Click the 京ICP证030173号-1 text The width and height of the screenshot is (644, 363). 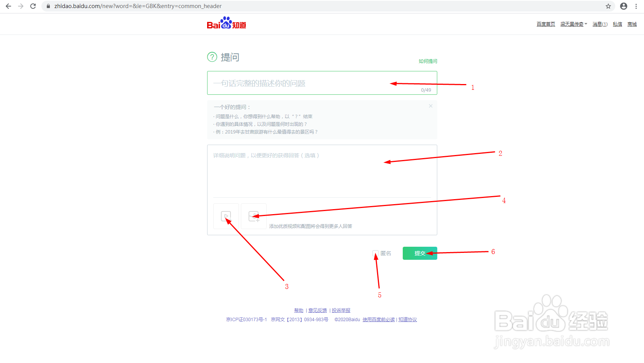246,320
